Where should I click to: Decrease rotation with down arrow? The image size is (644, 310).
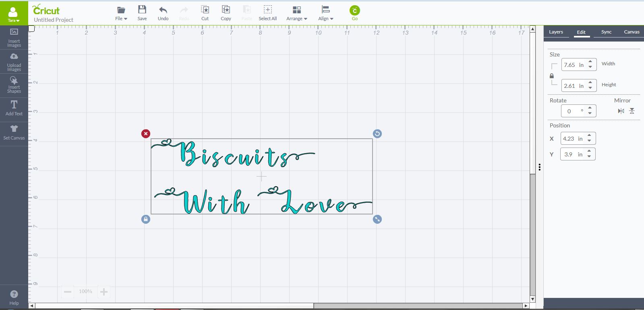[x=590, y=113]
